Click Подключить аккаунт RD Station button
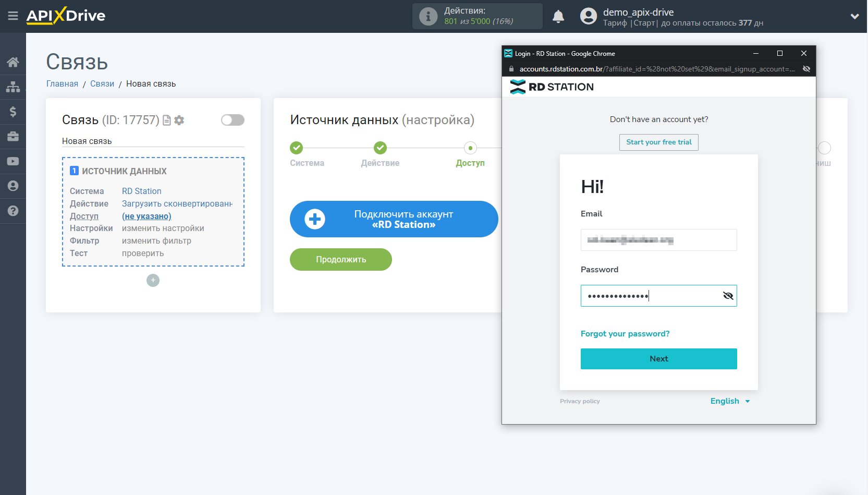Image resolution: width=868 pixels, height=495 pixels. tap(394, 219)
